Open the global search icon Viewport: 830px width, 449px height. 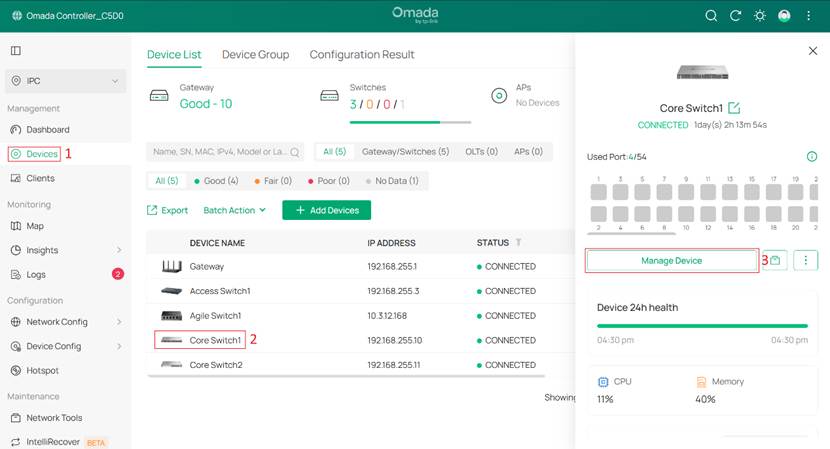(x=711, y=16)
